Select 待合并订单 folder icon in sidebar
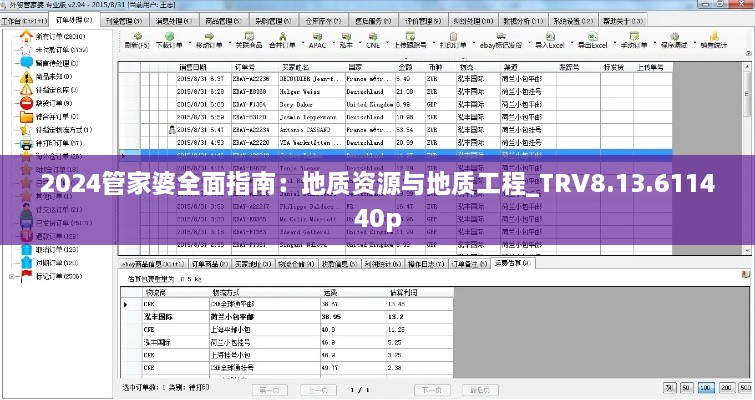Image resolution: width=755 pixels, height=400 pixels. tap(26, 116)
